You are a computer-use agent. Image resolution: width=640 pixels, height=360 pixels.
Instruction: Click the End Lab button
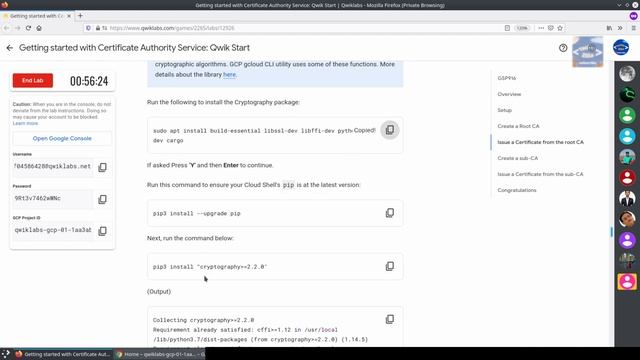pyautogui.click(x=33, y=80)
